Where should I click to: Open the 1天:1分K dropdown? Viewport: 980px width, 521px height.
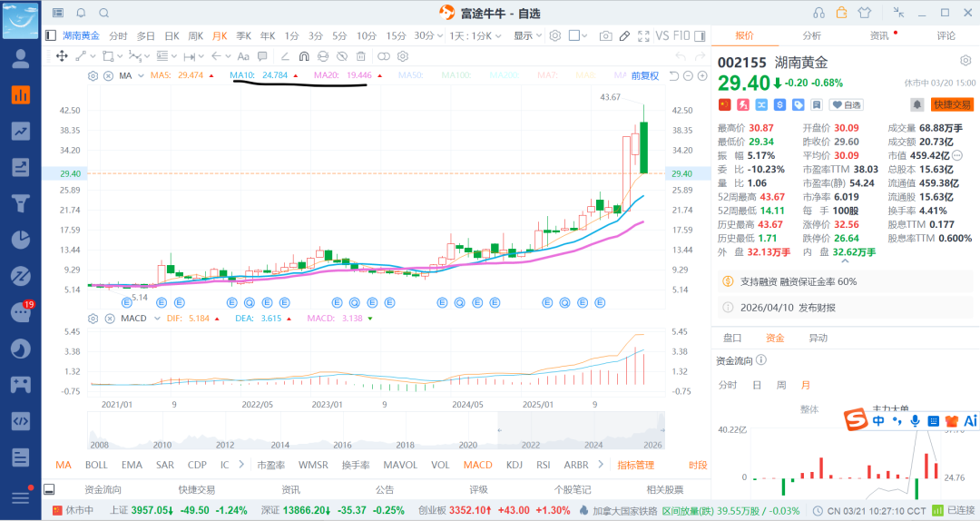(475, 35)
